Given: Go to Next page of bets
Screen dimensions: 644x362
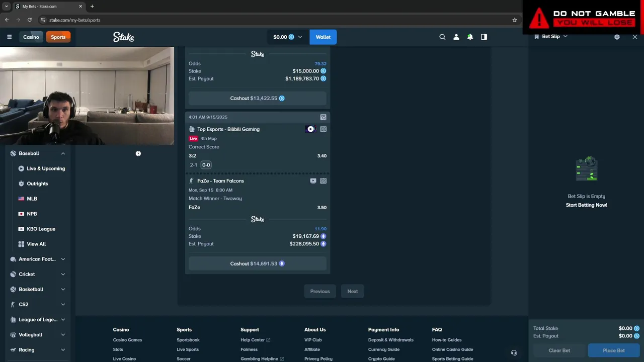Looking at the screenshot, I should pos(353,291).
